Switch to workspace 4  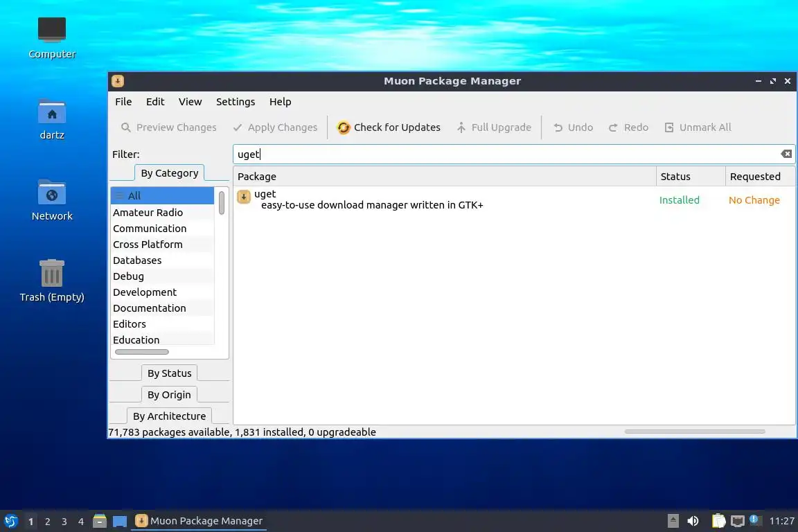tap(81, 522)
